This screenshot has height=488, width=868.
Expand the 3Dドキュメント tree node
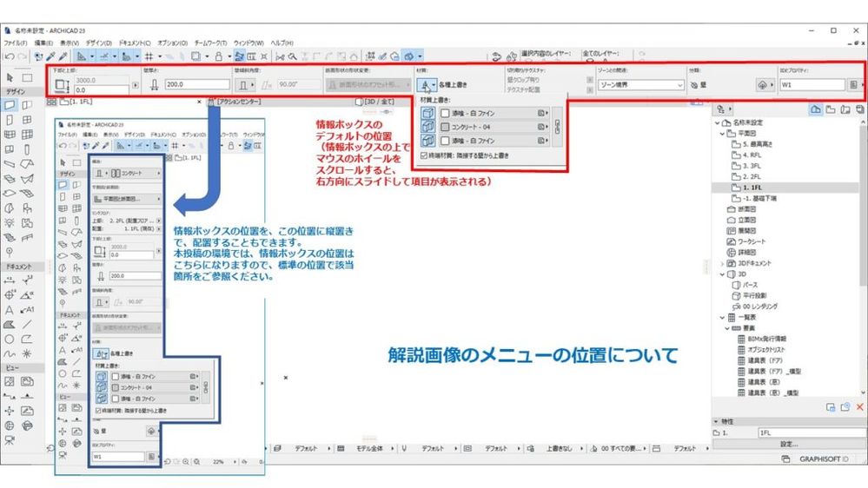point(722,263)
